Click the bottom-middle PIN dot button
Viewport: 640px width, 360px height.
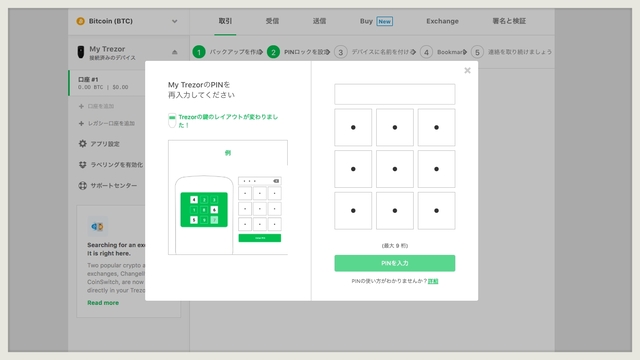click(x=395, y=211)
